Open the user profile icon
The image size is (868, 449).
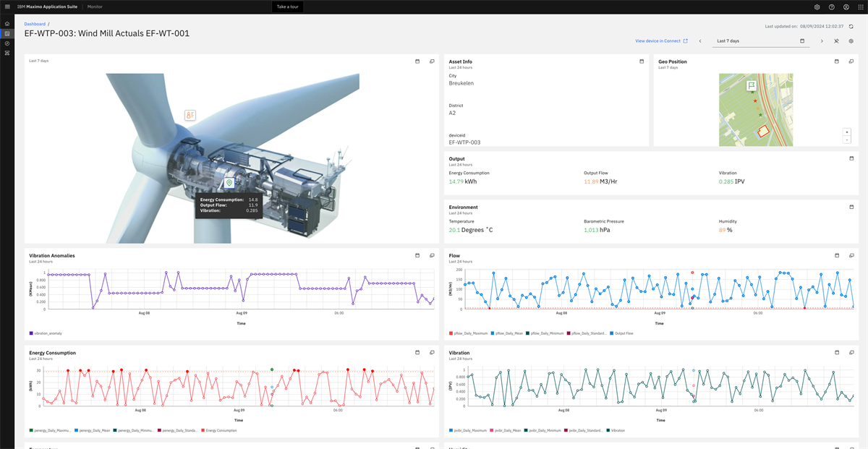tap(846, 7)
